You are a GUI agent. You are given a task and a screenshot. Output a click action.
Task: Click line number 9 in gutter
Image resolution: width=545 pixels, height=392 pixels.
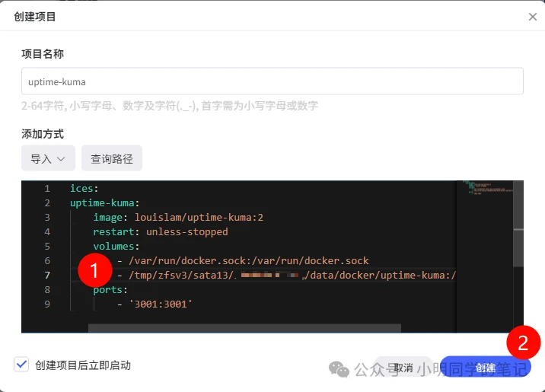click(x=47, y=304)
